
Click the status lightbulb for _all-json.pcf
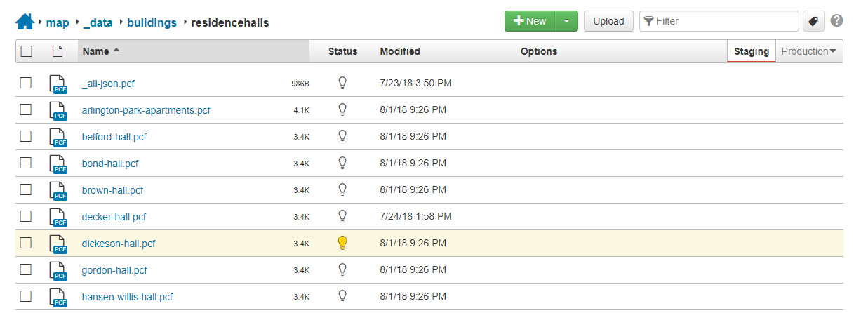(342, 83)
